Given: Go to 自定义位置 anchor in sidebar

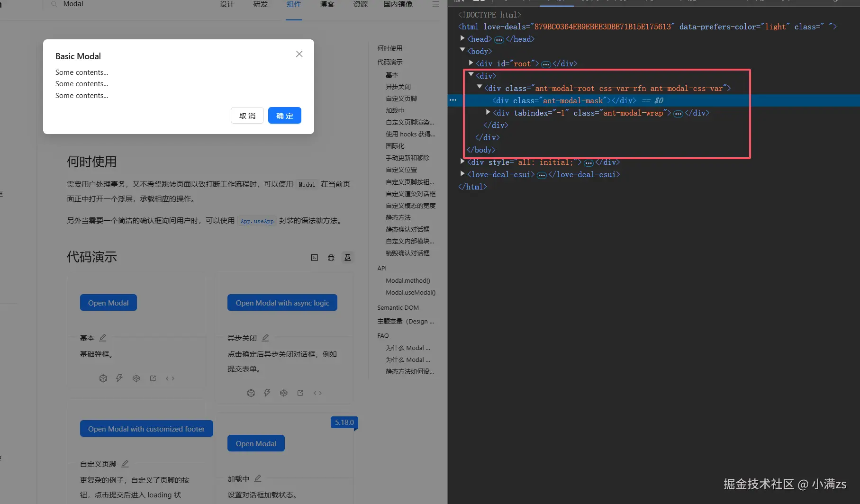Looking at the screenshot, I should click(x=401, y=170).
